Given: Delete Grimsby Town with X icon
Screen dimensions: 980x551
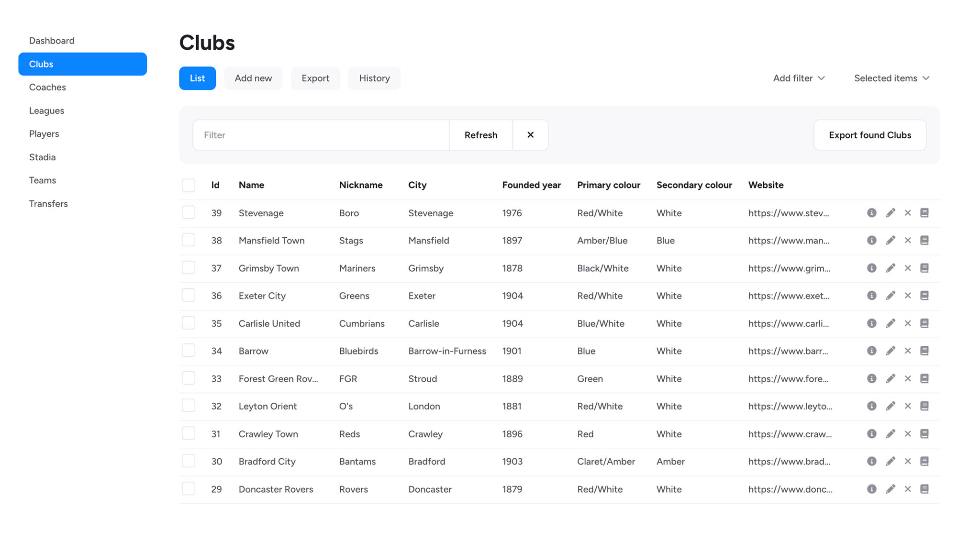Looking at the screenshot, I should (907, 268).
